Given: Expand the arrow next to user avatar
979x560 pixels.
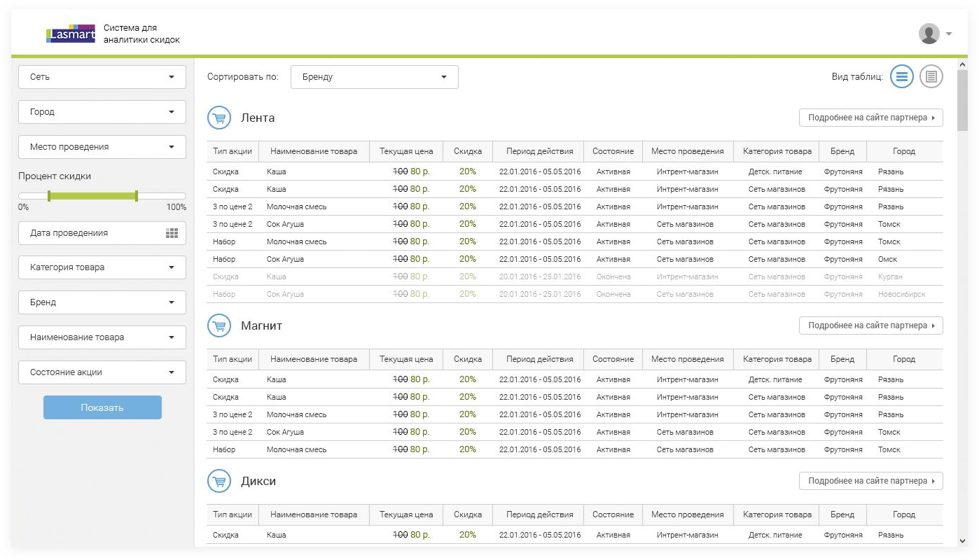Looking at the screenshot, I should tap(949, 34).
